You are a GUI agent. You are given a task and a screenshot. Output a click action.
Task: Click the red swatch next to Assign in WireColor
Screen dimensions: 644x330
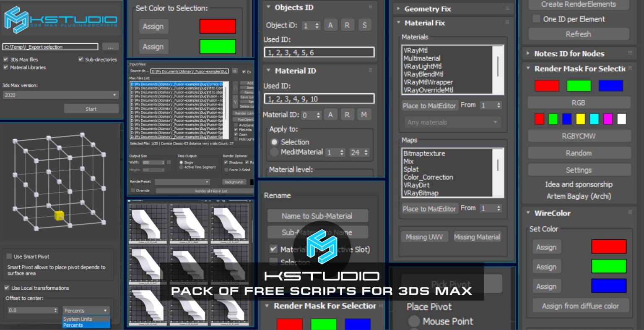tap(609, 247)
